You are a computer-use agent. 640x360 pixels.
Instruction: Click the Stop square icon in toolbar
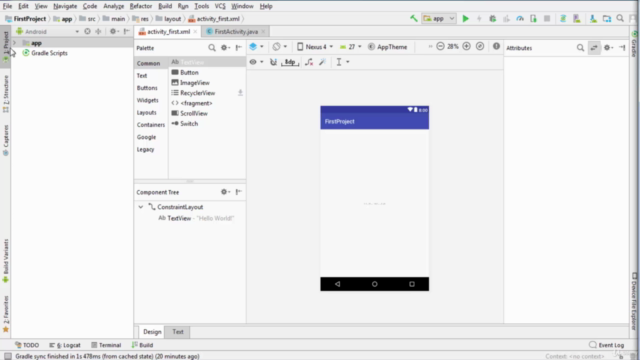click(547, 18)
